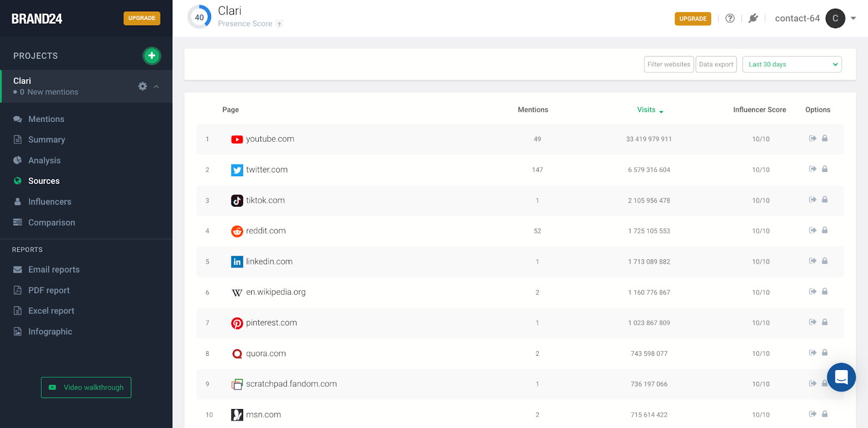
Task: Click the share icon for youtube.com row
Action: [813, 138]
